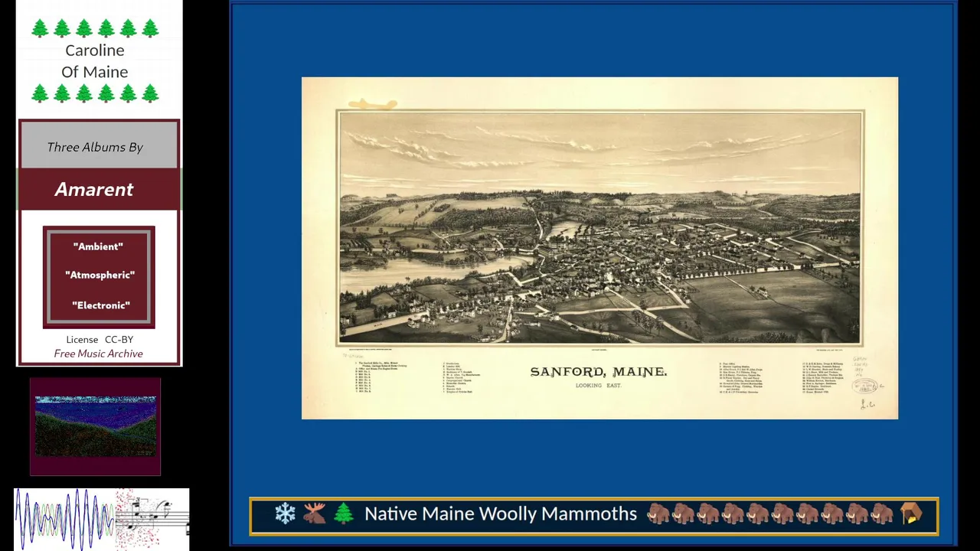
Task: Click the "LOOKING EAST." subtitle on the map
Action: click(x=599, y=386)
